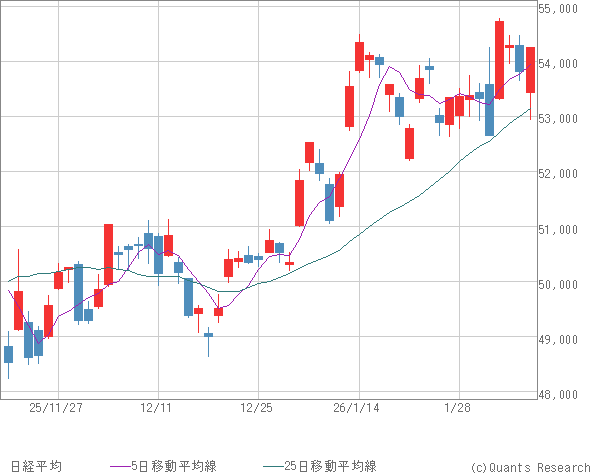The image size is (600, 475).
Task: Select the 25/11/27 date axis label
Action: (57, 408)
